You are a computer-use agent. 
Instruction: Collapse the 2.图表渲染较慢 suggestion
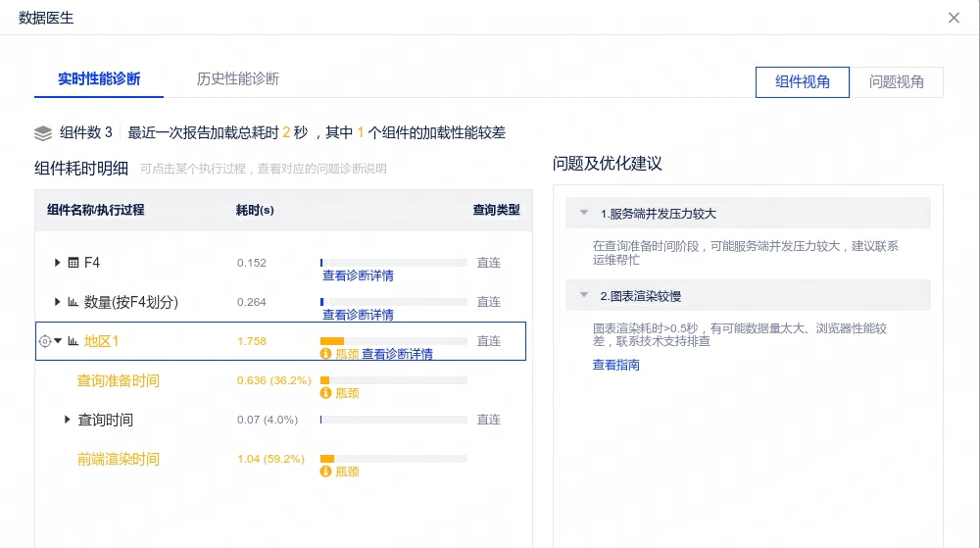point(584,295)
